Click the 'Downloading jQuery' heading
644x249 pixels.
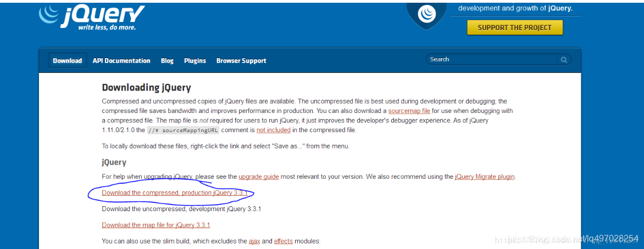[146, 87]
